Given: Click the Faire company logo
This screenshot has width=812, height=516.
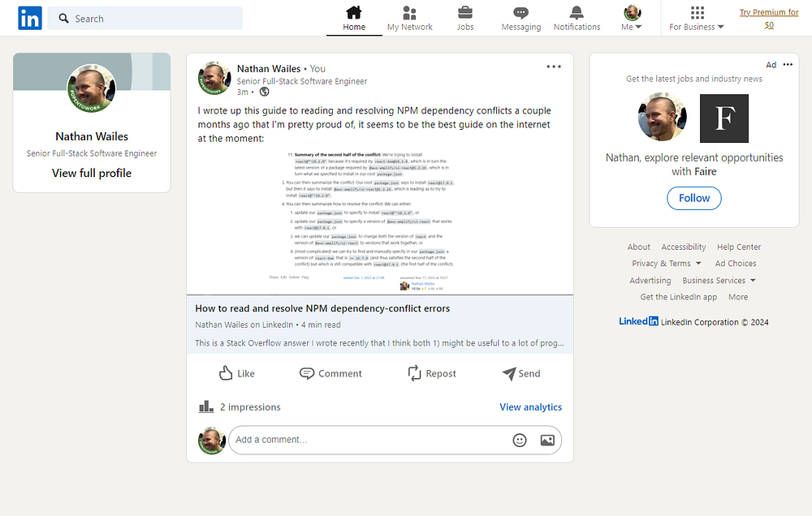Looking at the screenshot, I should [x=724, y=118].
